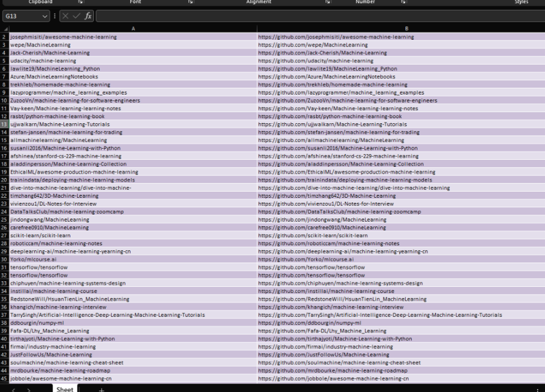Select cell ZuzooVn/machine-learning-for-software-engineers in column A
The height and width of the screenshot is (392, 545).
coord(133,100)
